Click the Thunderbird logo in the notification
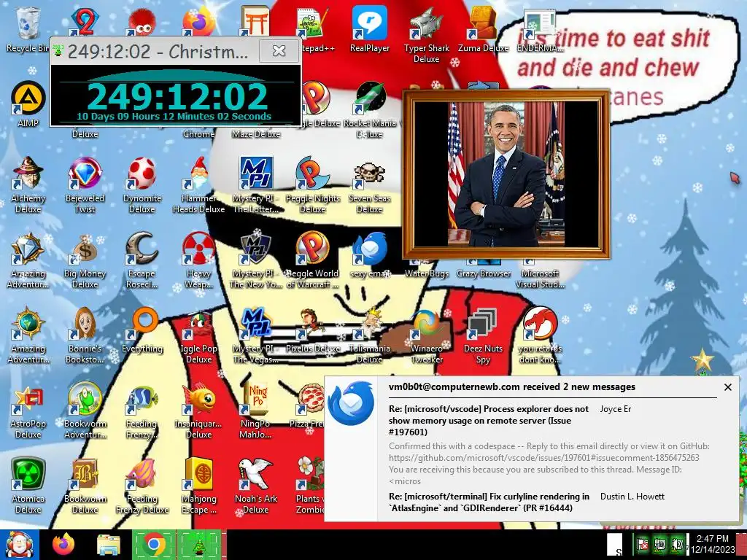This screenshot has height=560, width=747. [x=351, y=404]
